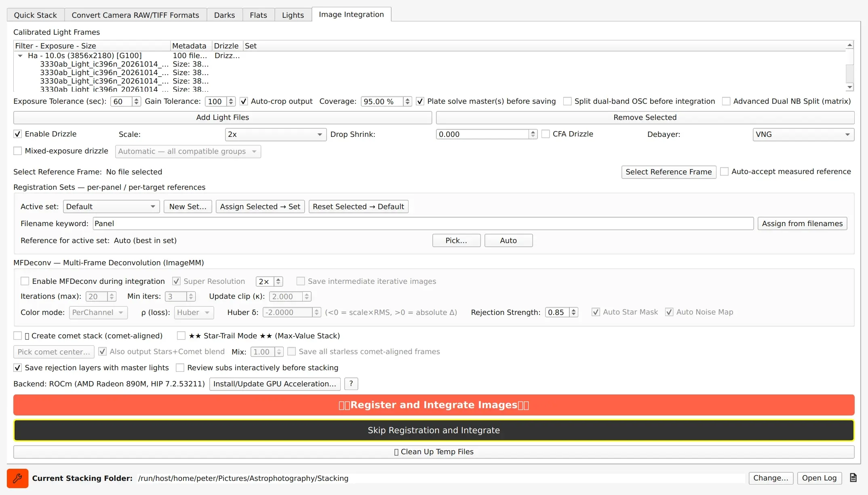This screenshot has height=495, width=868.
Task: Check Review subs interactively before stacking
Action: [x=180, y=367]
